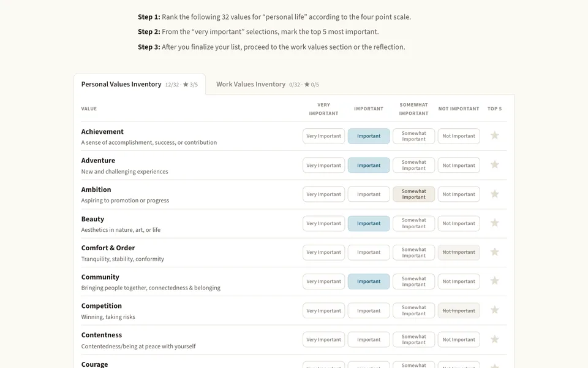Rate Adventure as Not Important

[459, 165]
